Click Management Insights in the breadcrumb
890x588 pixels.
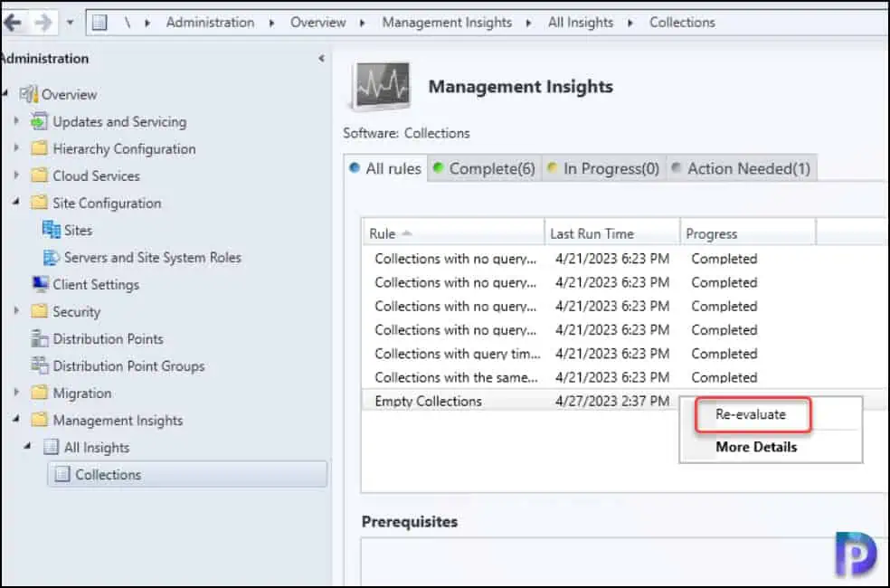click(x=447, y=23)
